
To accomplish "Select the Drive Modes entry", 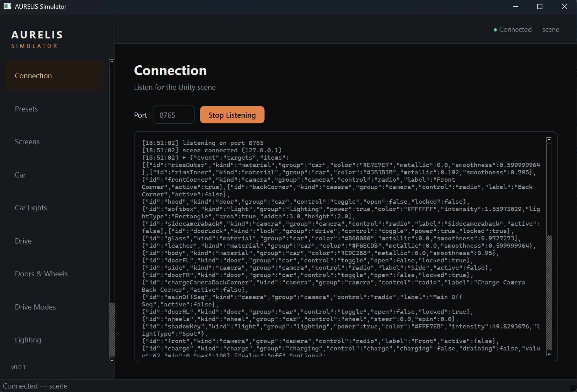I will click(54, 307).
